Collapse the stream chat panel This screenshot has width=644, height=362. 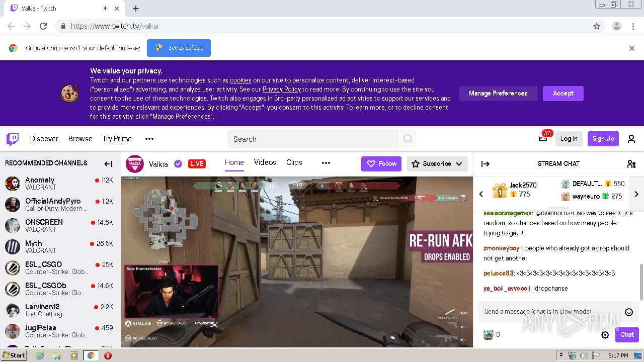[x=486, y=163]
